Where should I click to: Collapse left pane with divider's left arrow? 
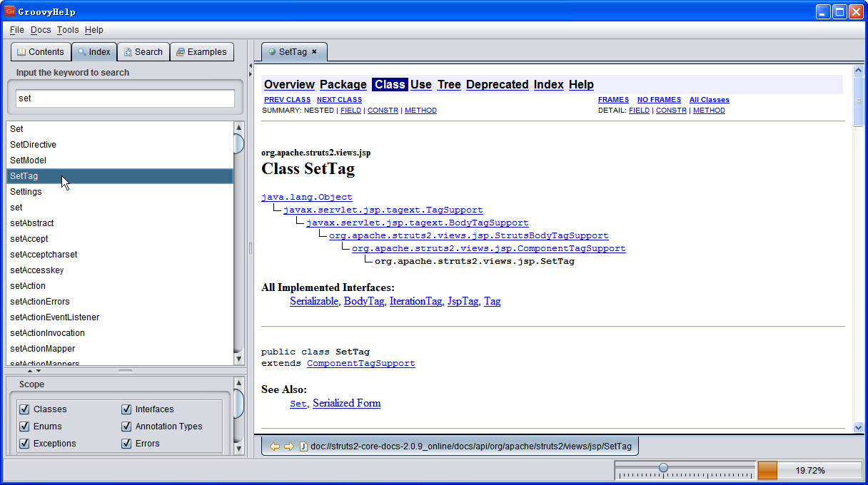[251, 66]
